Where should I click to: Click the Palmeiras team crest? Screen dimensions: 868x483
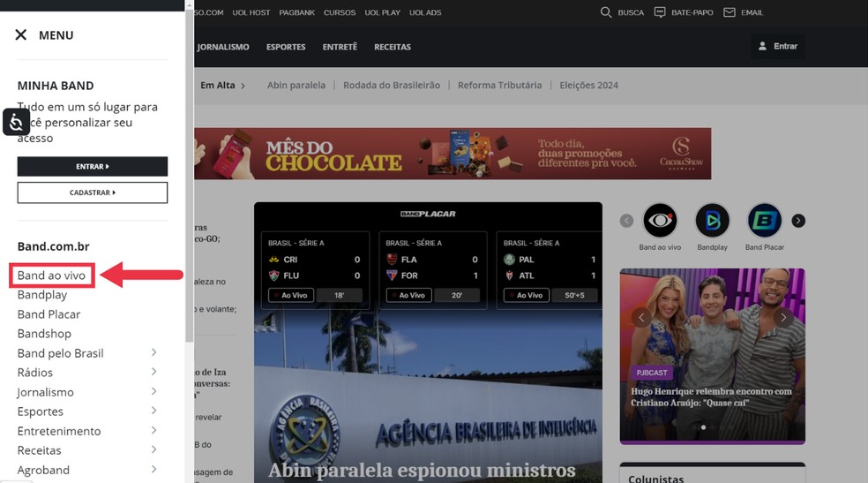click(x=509, y=259)
